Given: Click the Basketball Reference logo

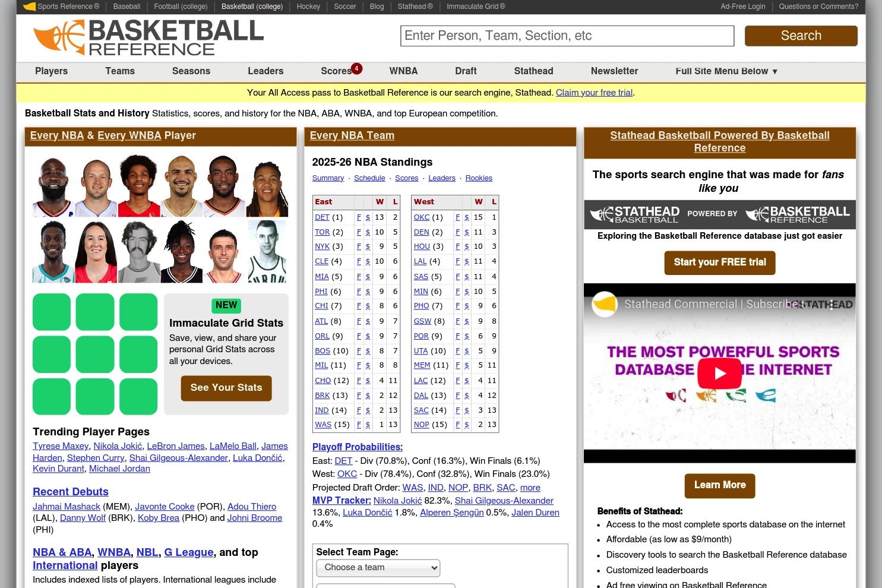Looking at the screenshot, I should (148, 37).
